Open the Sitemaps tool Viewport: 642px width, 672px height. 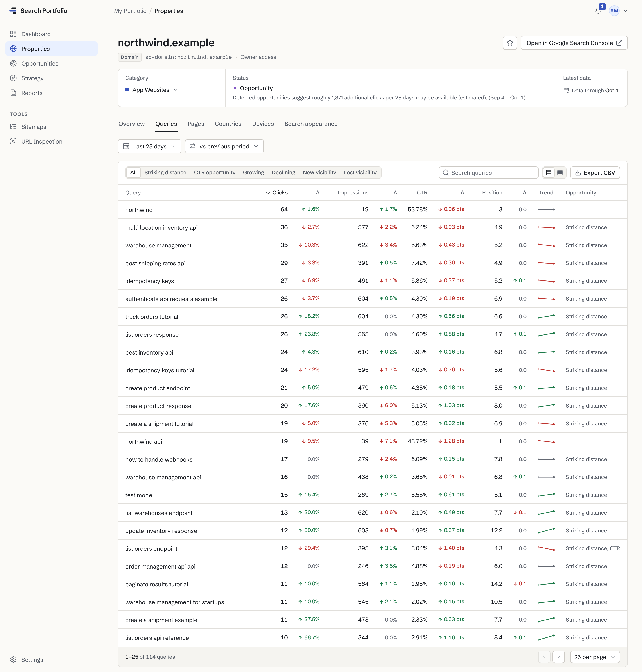(51, 127)
